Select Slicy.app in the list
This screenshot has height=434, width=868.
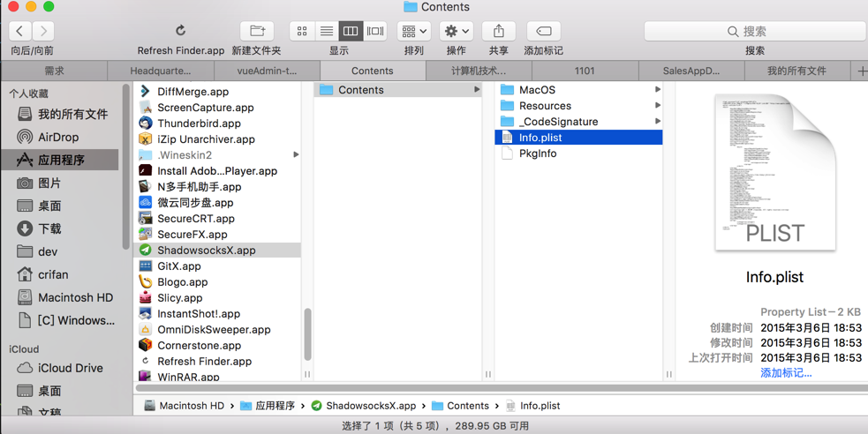coord(217,297)
